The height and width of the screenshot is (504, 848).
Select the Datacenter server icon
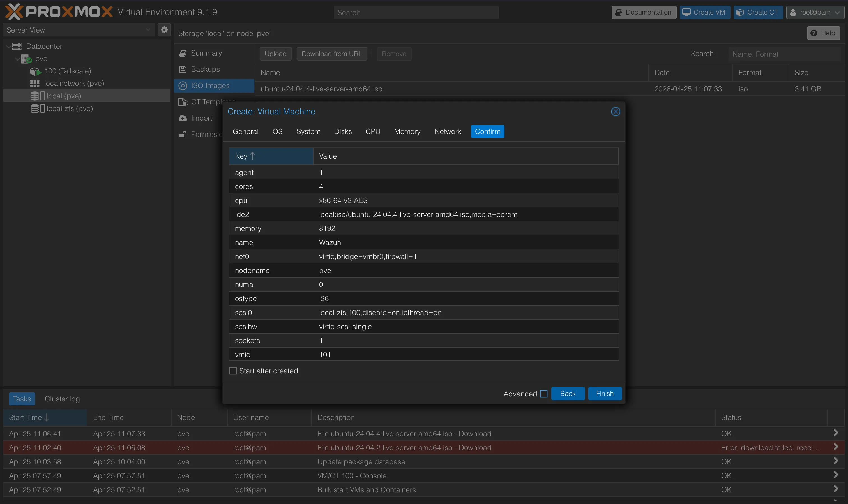point(17,46)
